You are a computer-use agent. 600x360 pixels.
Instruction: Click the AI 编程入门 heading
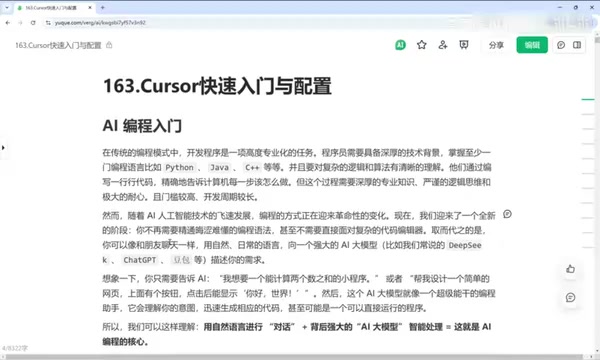142,125
